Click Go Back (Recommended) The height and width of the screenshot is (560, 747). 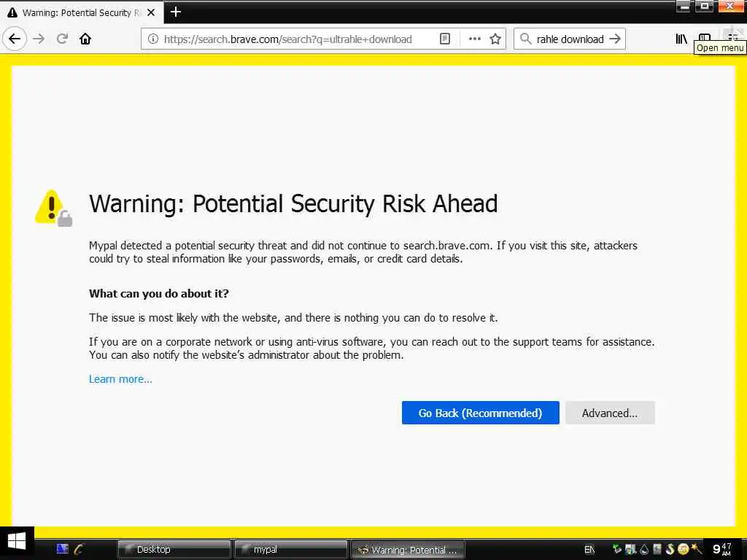click(x=480, y=413)
